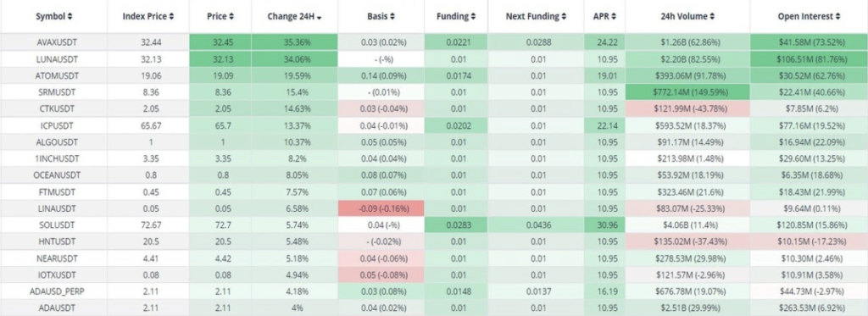This screenshot has width=868, height=316.
Task: Click SOLUSDT APR value 30.96
Action: coord(604,225)
